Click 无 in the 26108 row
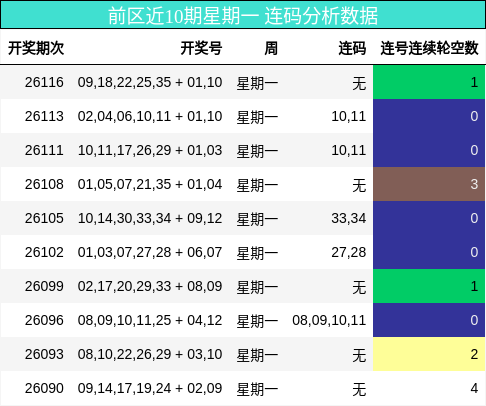Screen dimensions: 486x406 coord(359,185)
